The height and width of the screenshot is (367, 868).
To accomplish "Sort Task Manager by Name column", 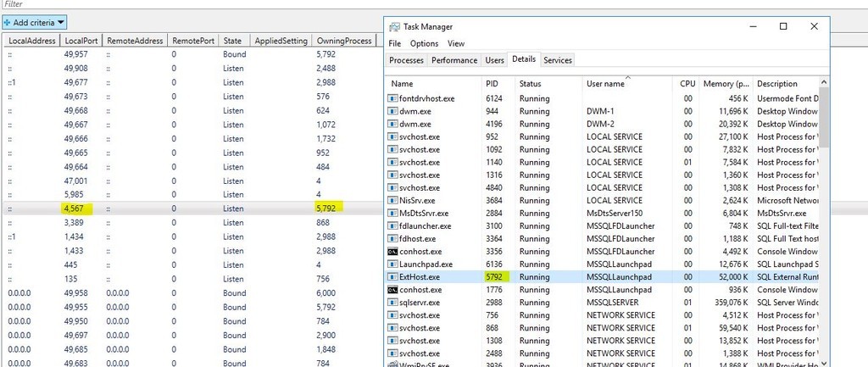I will click(x=433, y=84).
